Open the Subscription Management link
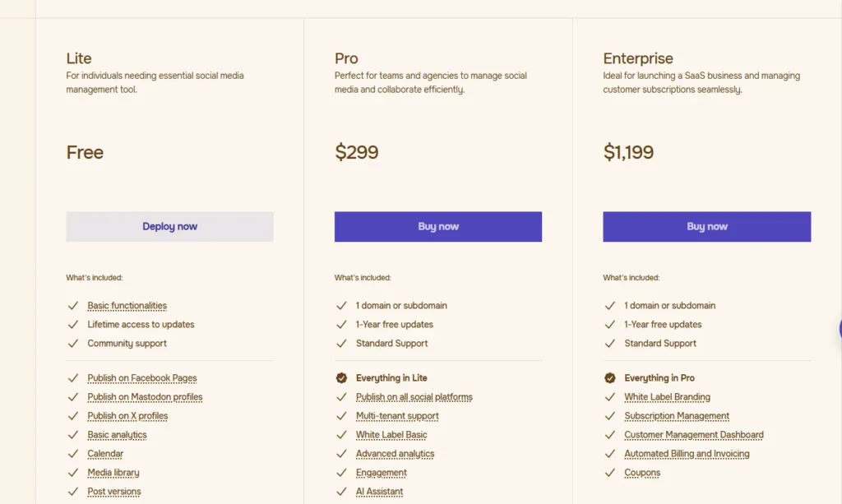Image resolution: width=842 pixels, height=504 pixels. click(677, 416)
